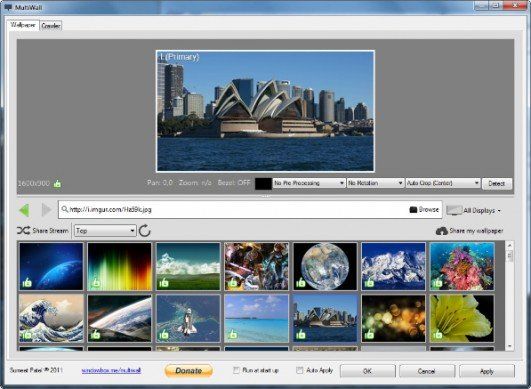Click the Detect button
Screen dimensions: 531x389
pos(497,183)
